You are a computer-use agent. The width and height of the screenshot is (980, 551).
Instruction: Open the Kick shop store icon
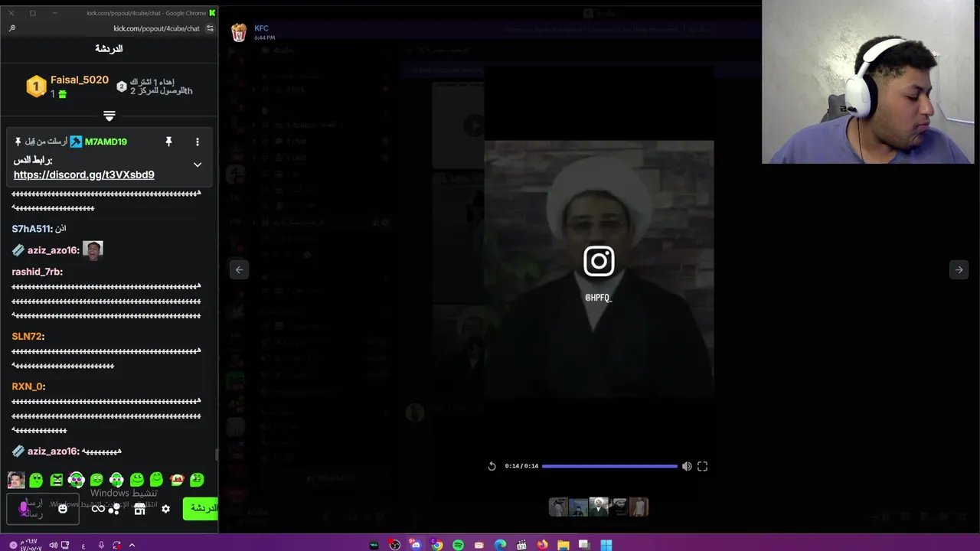tap(139, 509)
